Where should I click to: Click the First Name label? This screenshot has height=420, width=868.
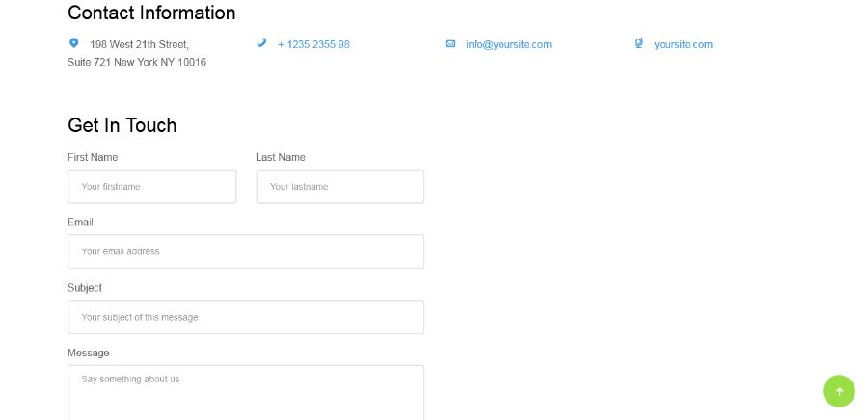[93, 158]
